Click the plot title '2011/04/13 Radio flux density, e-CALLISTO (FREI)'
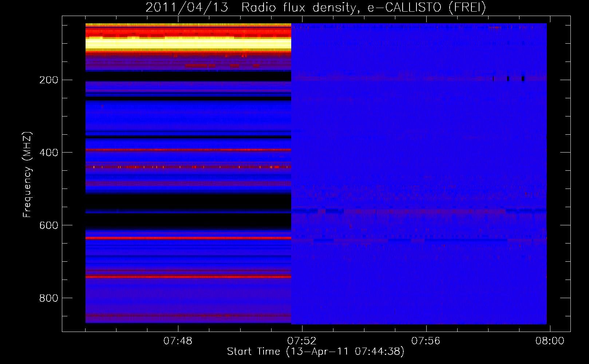 316,7
